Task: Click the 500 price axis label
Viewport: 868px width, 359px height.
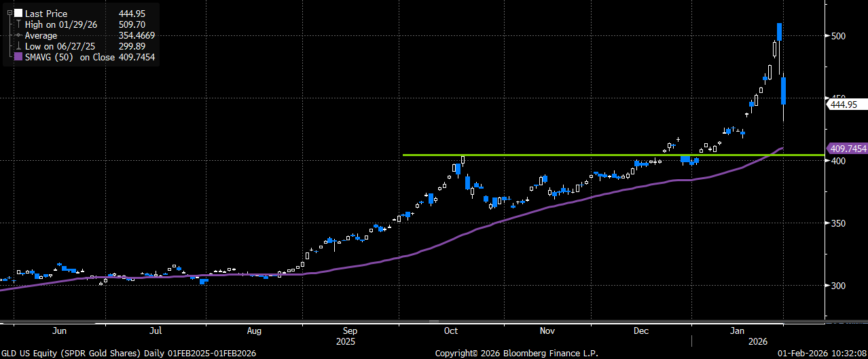Action: click(839, 35)
